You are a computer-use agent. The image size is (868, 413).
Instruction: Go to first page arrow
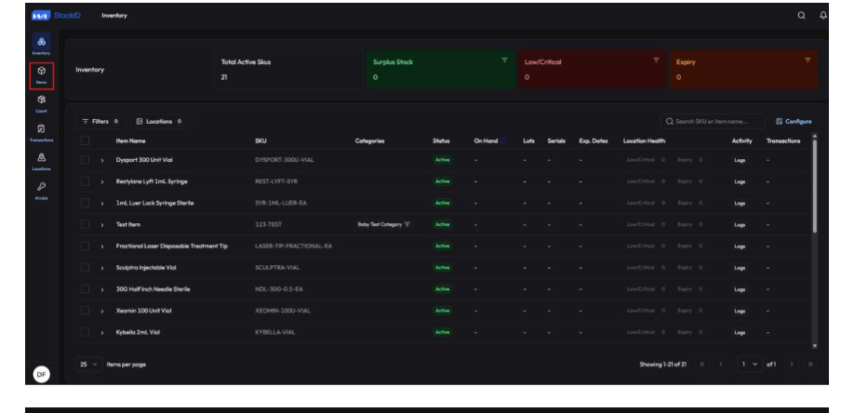(x=701, y=365)
